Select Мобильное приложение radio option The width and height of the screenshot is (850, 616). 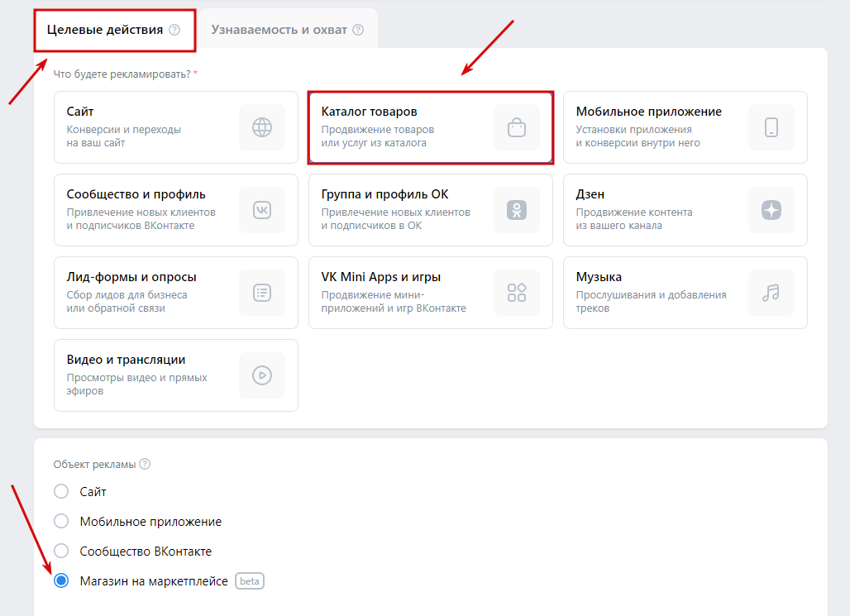(x=61, y=522)
